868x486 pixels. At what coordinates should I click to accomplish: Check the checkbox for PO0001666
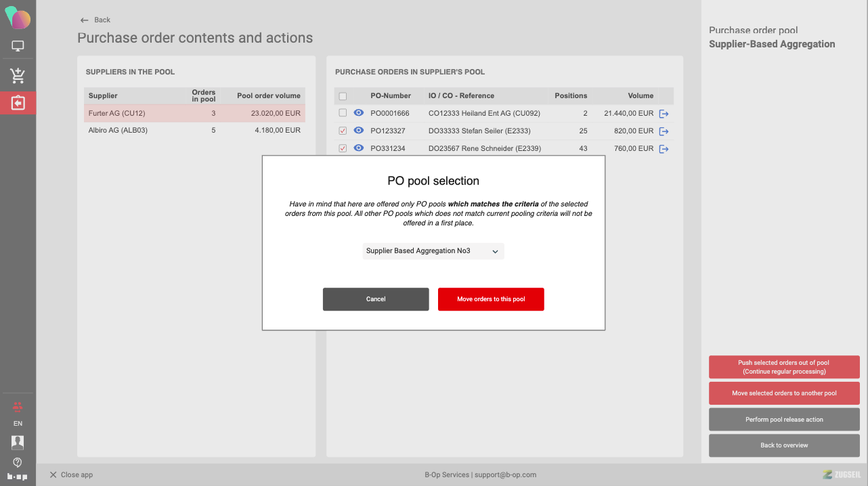point(343,113)
